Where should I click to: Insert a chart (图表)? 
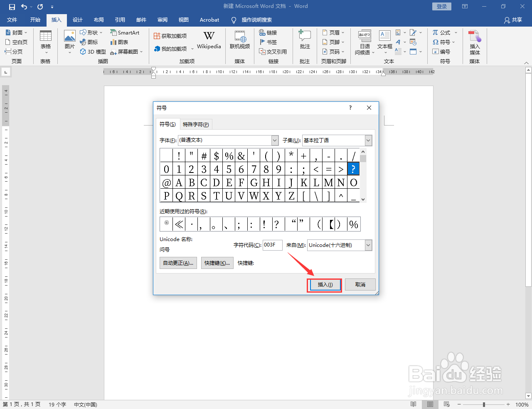click(x=119, y=42)
